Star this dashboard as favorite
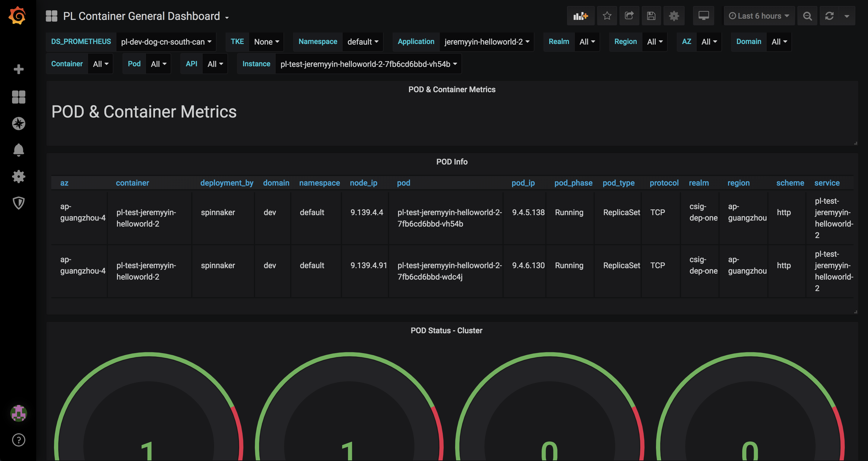 (x=607, y=16)
